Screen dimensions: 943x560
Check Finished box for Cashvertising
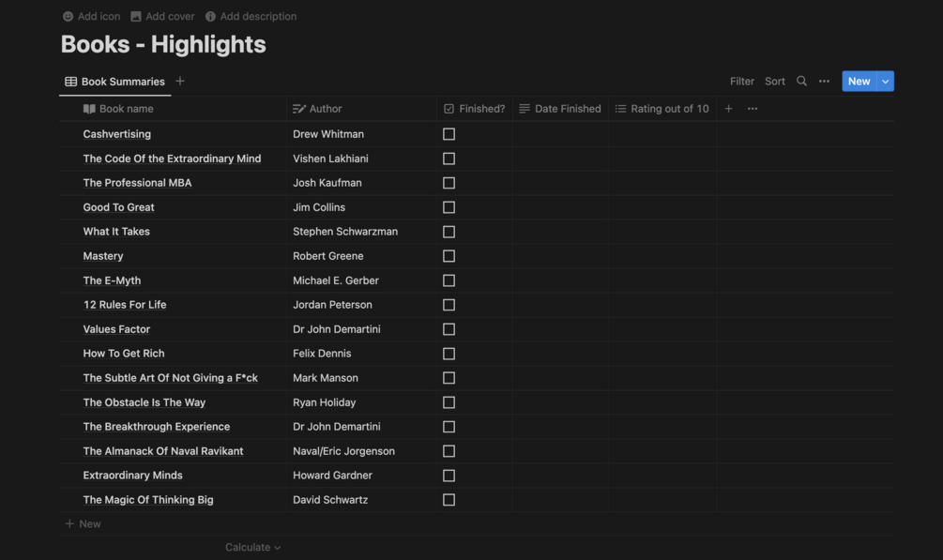click(449, 134)
